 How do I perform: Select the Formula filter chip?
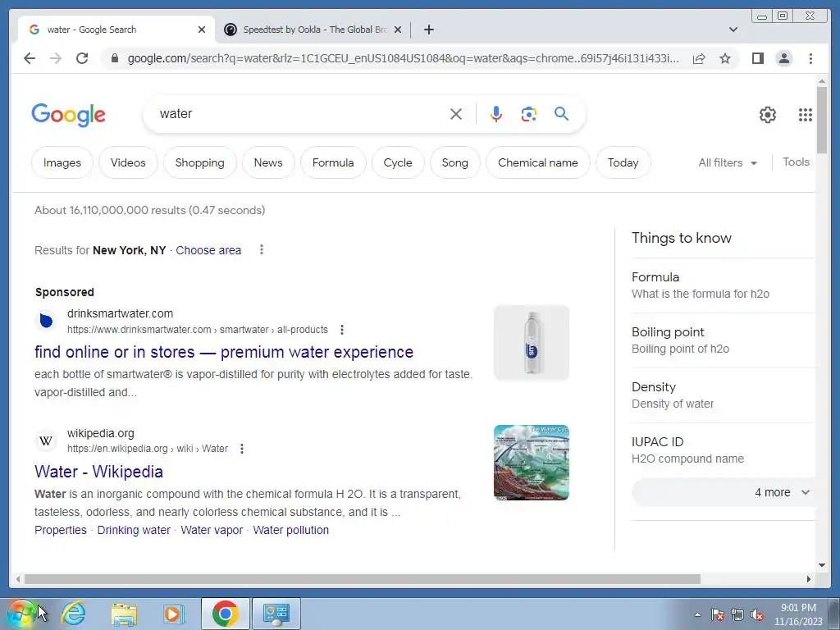pyautogui.click(x=333, y=162)
